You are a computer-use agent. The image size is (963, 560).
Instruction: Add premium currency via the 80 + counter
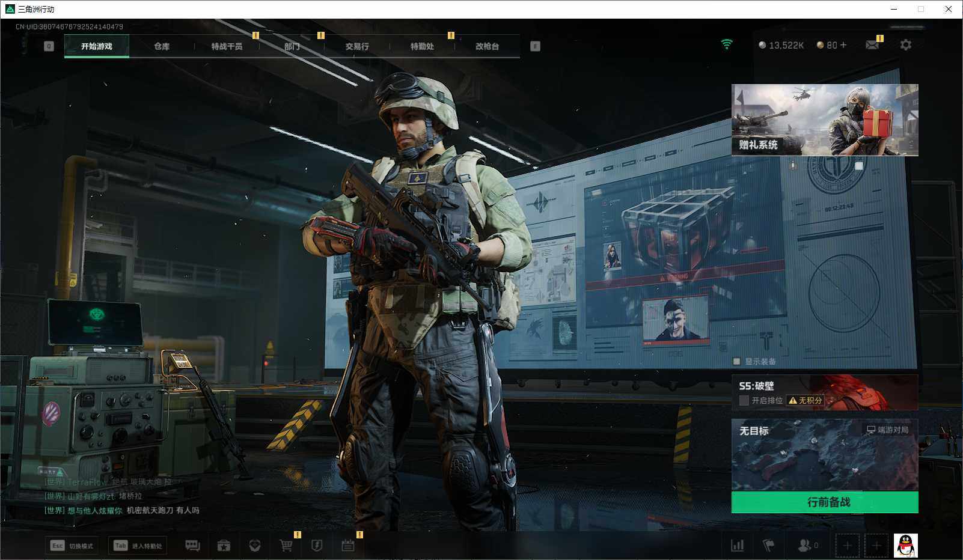[831, 45]
